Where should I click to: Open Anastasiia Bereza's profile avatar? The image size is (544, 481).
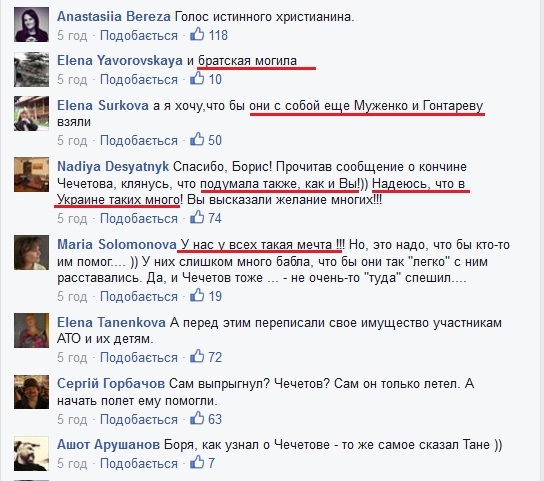(x=31, y=25)
